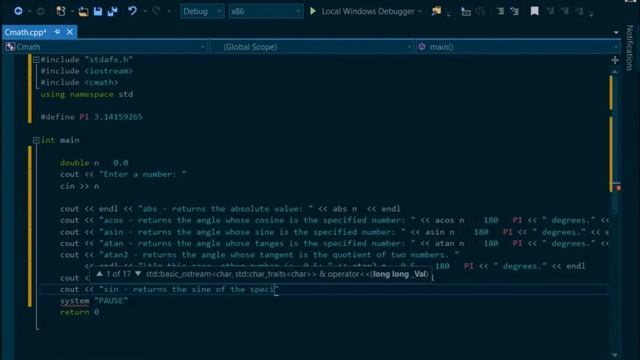Open the main() member dropdown
Viewport: 640px width, 360px height.
pos(518,47)
